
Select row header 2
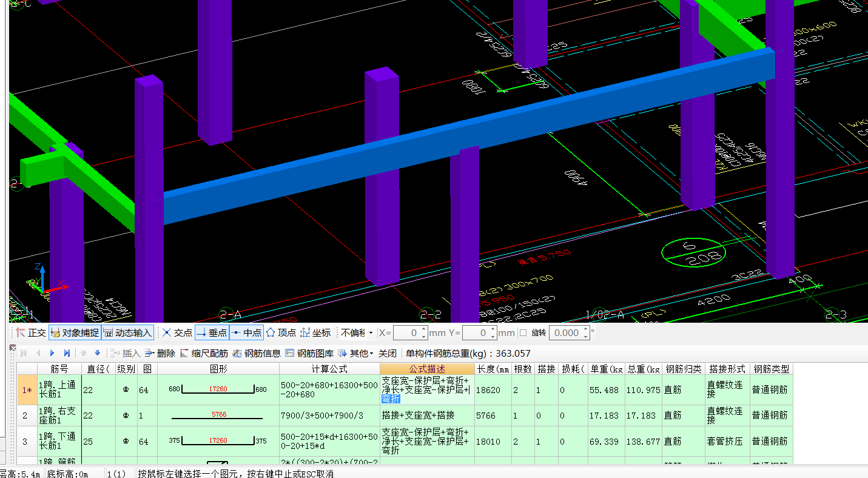pyautogui.click(x=27, y=416)
